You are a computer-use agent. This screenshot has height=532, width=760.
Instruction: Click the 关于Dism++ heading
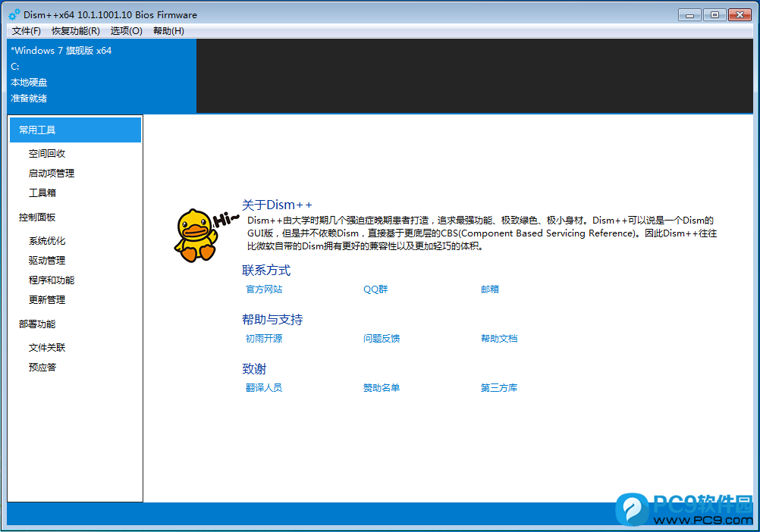click(x=277, y=205)
